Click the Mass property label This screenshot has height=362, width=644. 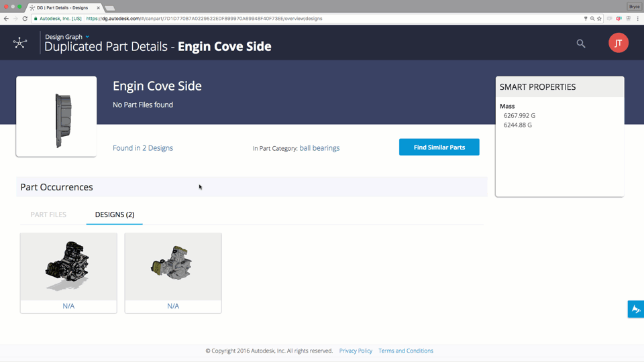point(507,106)
